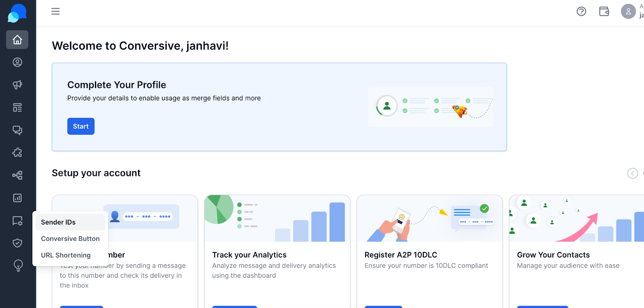Click the Conversive logo in the sidebar
The height and width of the screenshot is (308, 644).
point(17,13)
